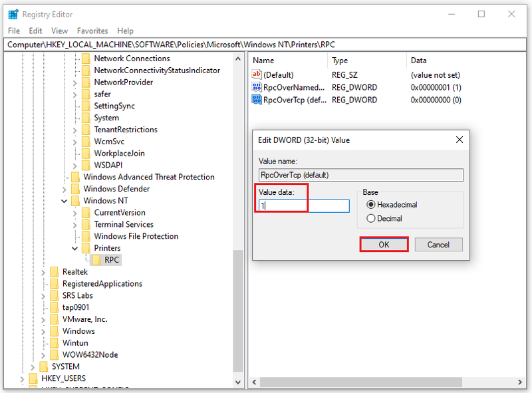This screenshot has height=393, width=532.
Task: Confirm the DWORD edit with OK
Action: pyautogui.click(x=384, y=244)
